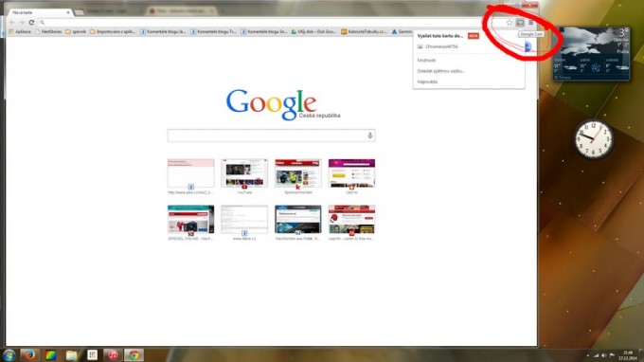
Task: Close the Nová karta tab
Action: pos(68,12)
